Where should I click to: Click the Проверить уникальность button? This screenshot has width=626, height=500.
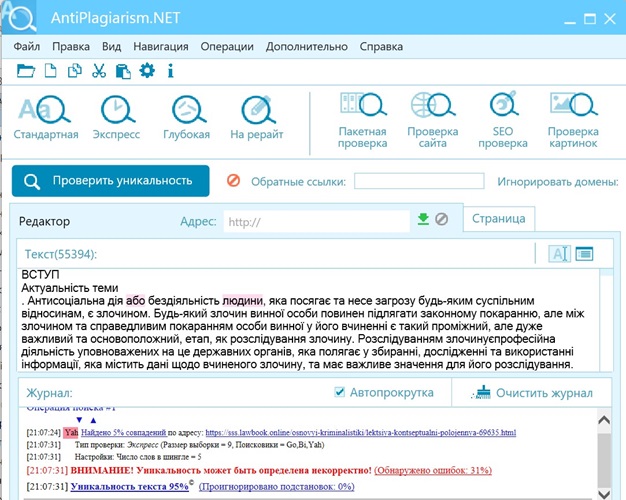tap(111, 181)
